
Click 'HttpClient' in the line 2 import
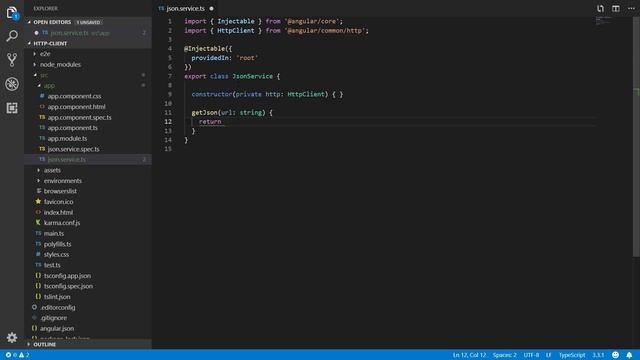(236, 31)
